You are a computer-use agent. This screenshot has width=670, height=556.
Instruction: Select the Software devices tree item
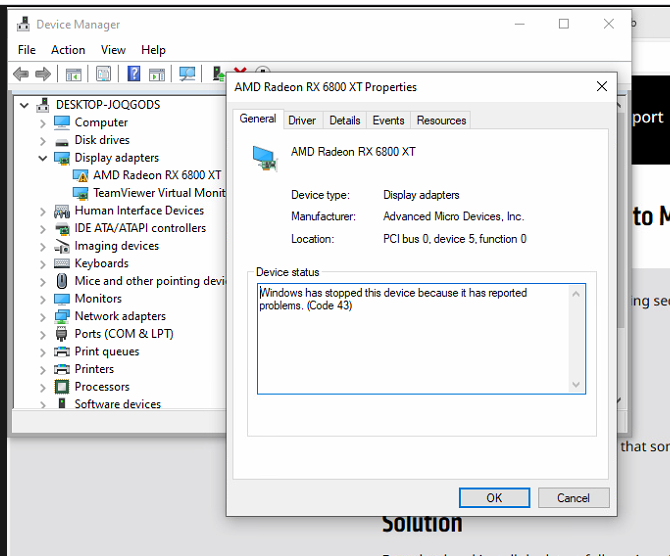point(118,404)
